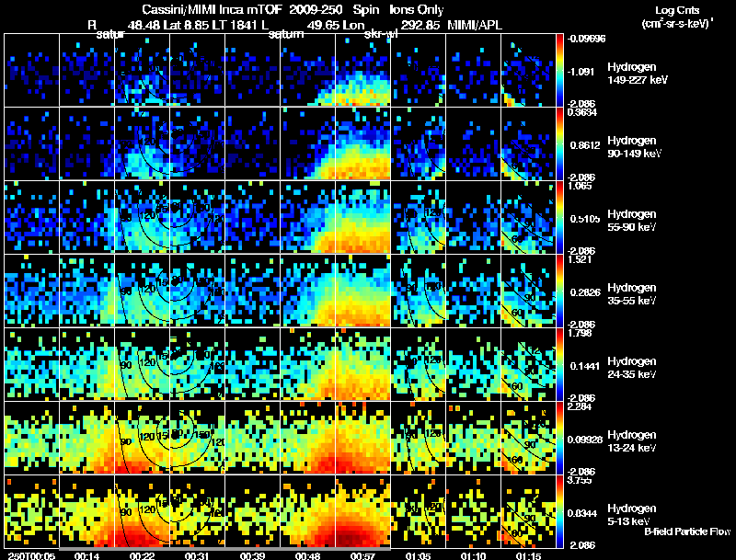This screenshot has width=736, height=560.
Task: Click the 'Hydrogen 13-24 keV' row label
Action: click(632, 441)
